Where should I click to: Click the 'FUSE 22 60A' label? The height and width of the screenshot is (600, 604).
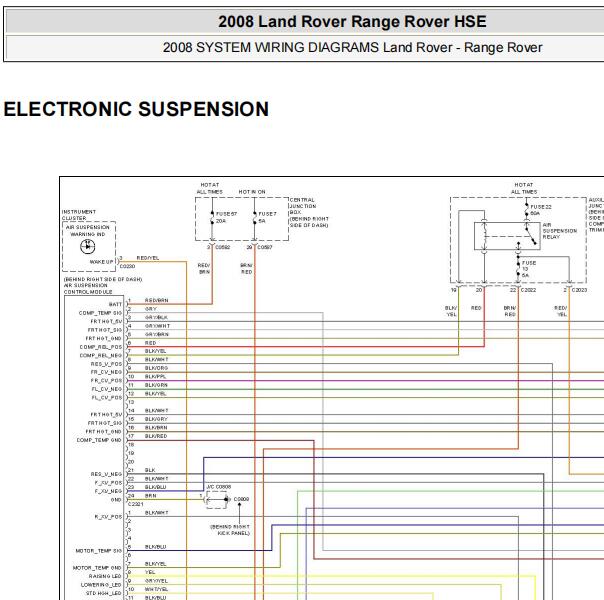coord(541,210)
